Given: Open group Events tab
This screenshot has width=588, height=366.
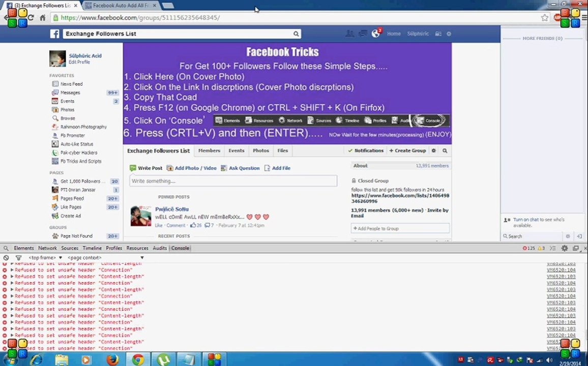Looking at the screenshot, I should [x=236, y=150].
